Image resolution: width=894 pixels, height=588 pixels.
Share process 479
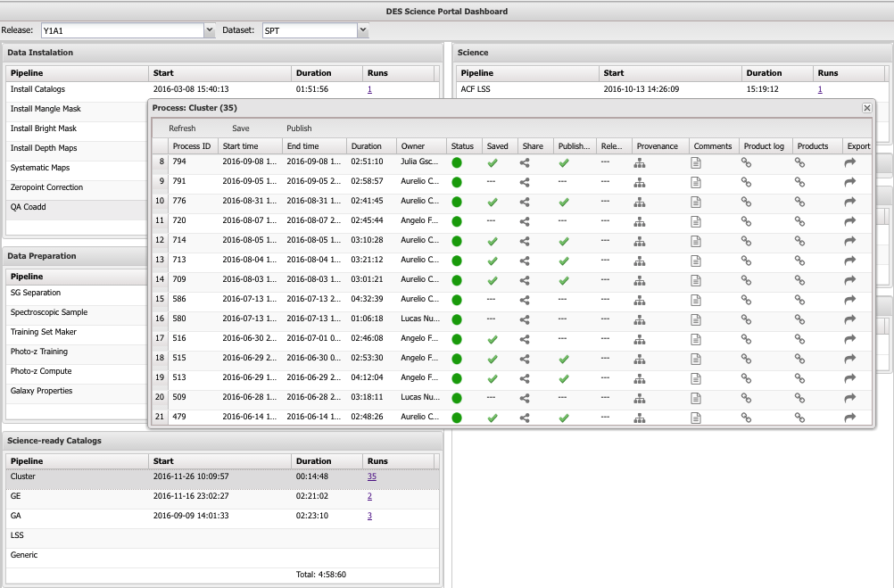coord(525,418)
